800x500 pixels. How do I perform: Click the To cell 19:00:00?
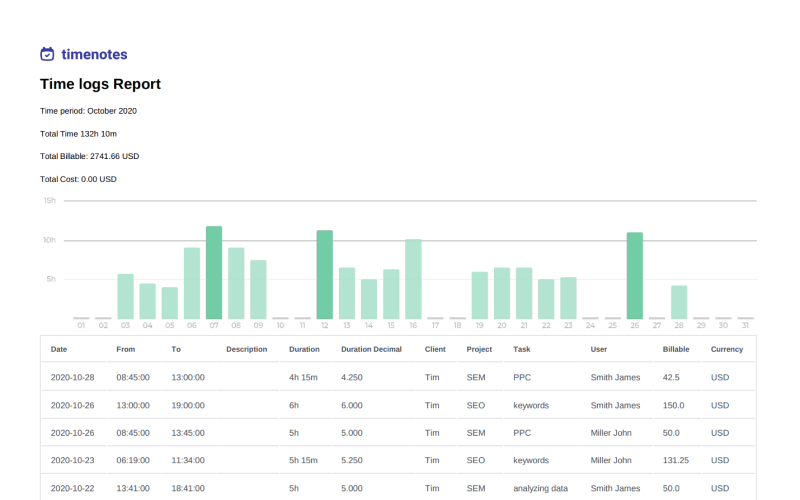(x=188, y=406)
